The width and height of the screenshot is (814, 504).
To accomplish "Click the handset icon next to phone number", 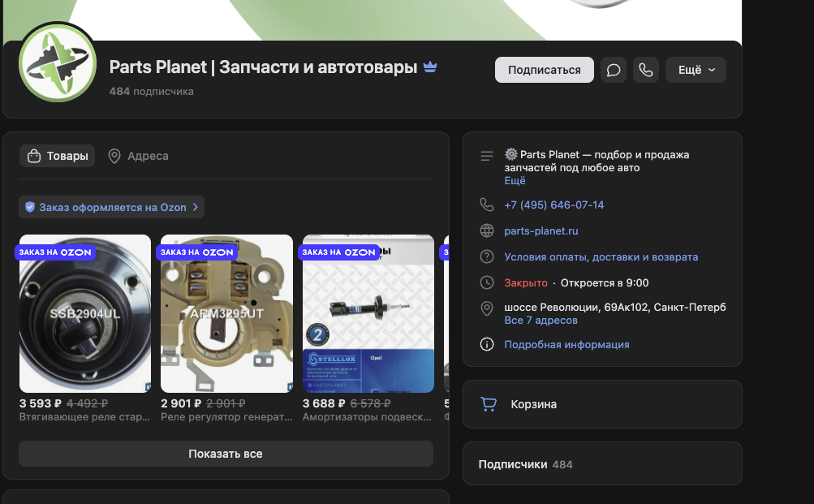I will click(x=486, y=205).
